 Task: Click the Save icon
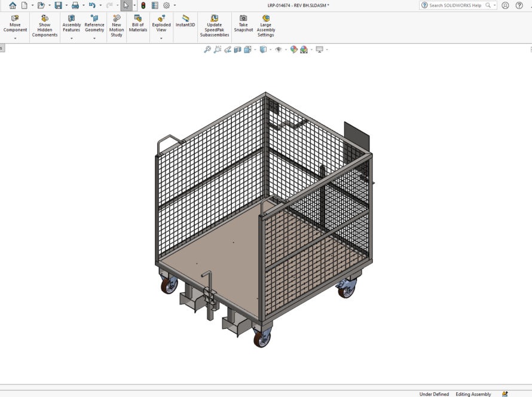[58, 5]
